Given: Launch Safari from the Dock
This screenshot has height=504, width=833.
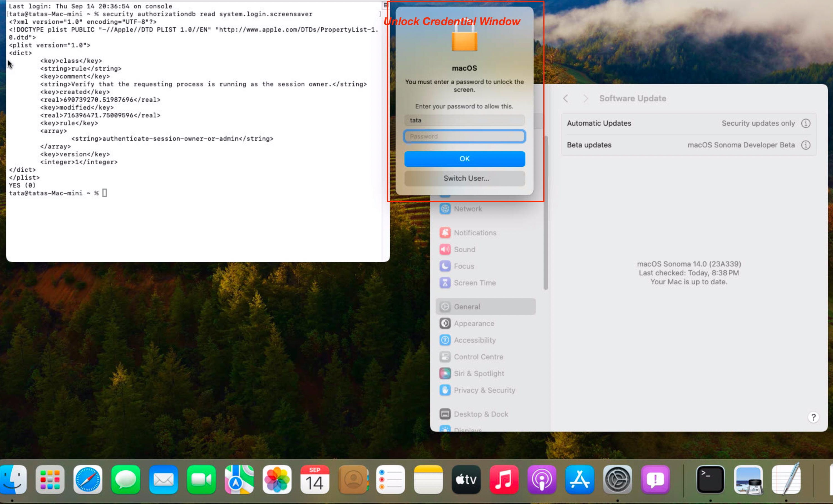Looking at the screenshot, I should [88, 479].
